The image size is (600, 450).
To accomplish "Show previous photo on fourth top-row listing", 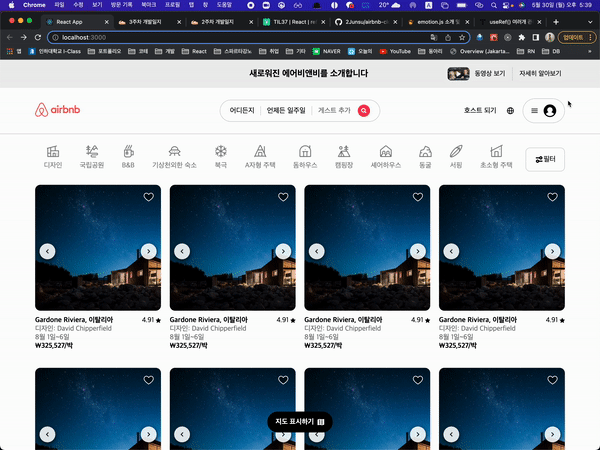I will pyautogui.click(x=452, y=251).
